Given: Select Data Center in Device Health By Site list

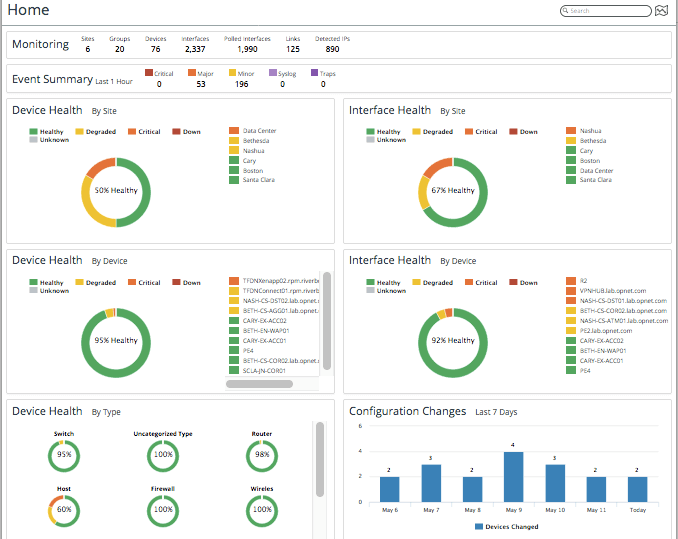Looking at the screenshot, I should point(253,131).
